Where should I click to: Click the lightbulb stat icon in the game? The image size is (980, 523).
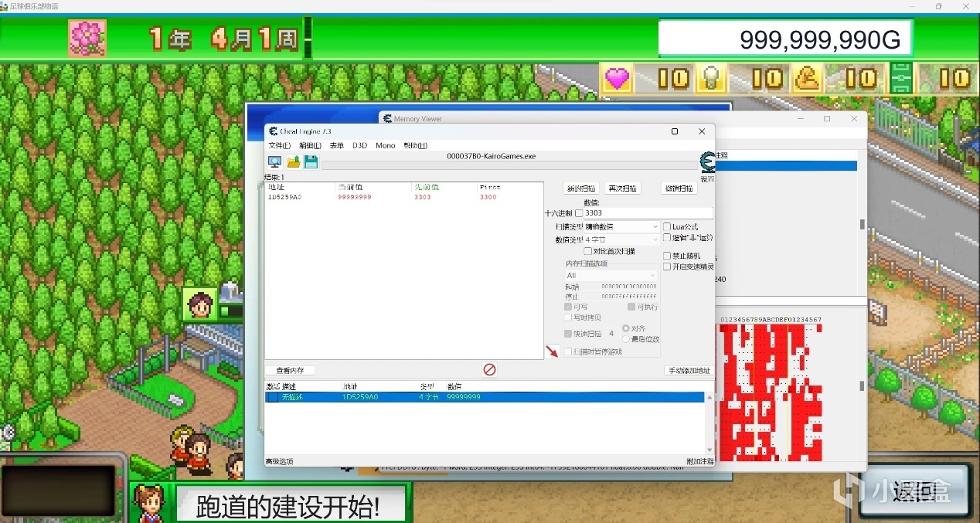point(710,79)
